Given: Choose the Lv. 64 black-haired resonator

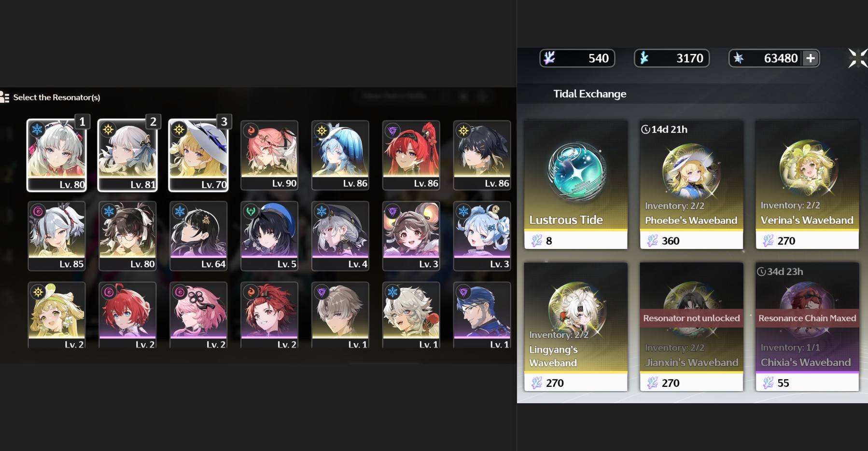Looking at the screenshot, I should pyautogui.click(x=198, y=236).
